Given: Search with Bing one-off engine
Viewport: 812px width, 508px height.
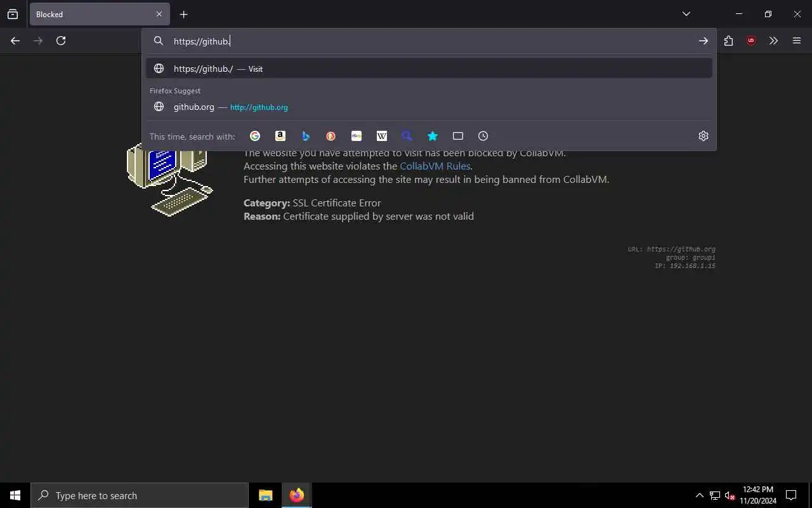Looking at the screenshot, I should pyautogui.click(x=306, y=136).
